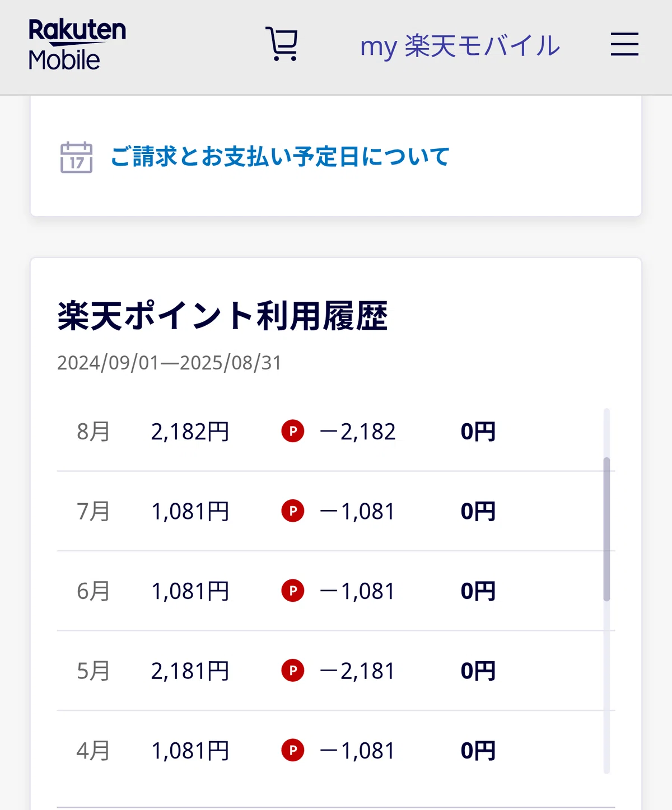Click the red point icon in 7月 row
The width and height of the screenshot is (672, 810).
pos(293,511)
